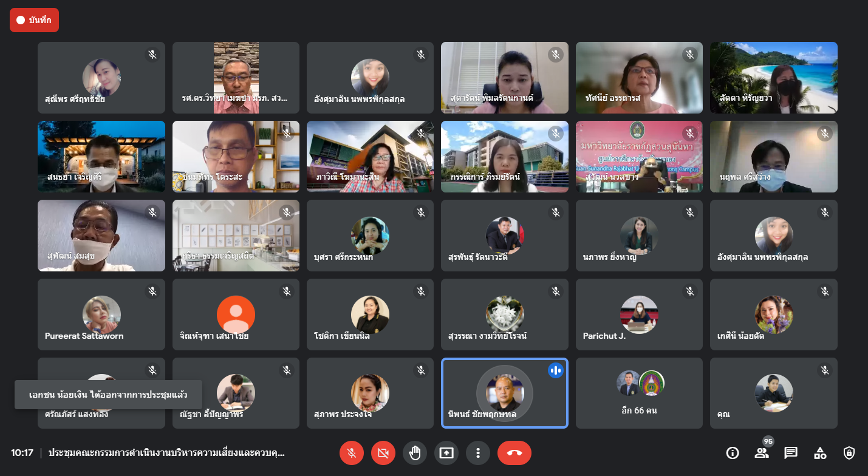
Task: Open the chat panel
Action: click(x=791, y=453)
